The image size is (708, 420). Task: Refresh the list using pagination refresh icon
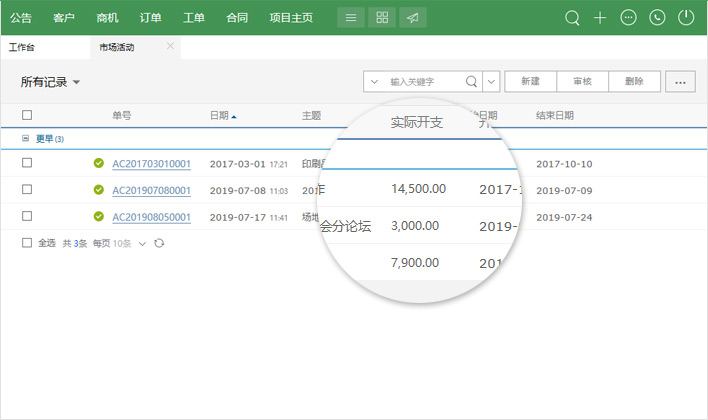pyautogui.click(x=158, y=243)
